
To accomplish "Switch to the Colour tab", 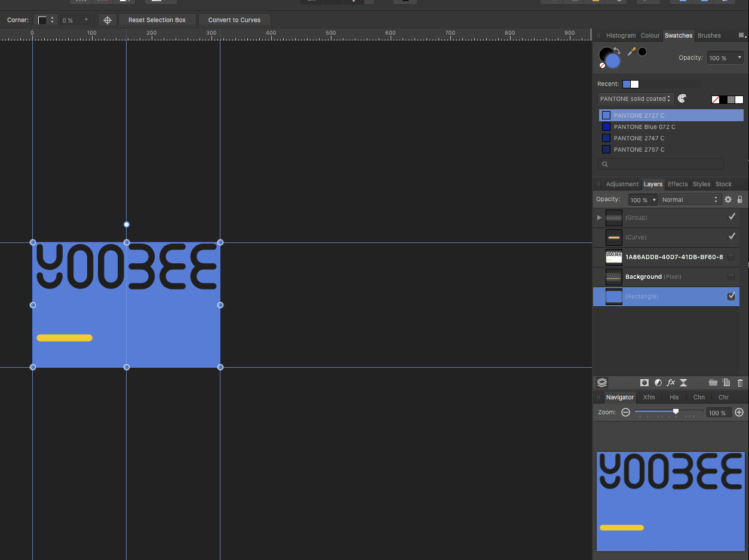I will [x=650, y=35].
